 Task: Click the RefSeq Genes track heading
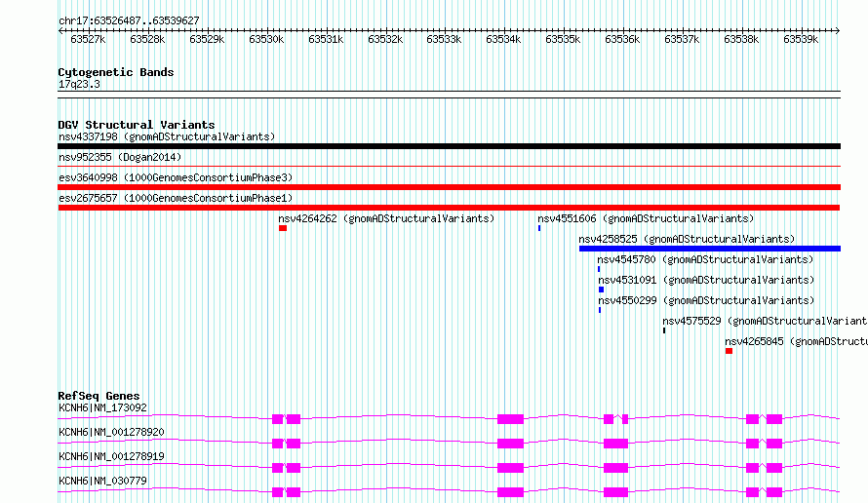99,396
